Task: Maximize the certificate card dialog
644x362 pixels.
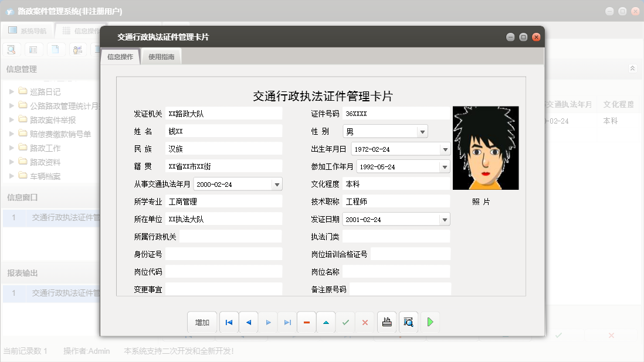Action: pyautogui.click(x=523, y=37)
